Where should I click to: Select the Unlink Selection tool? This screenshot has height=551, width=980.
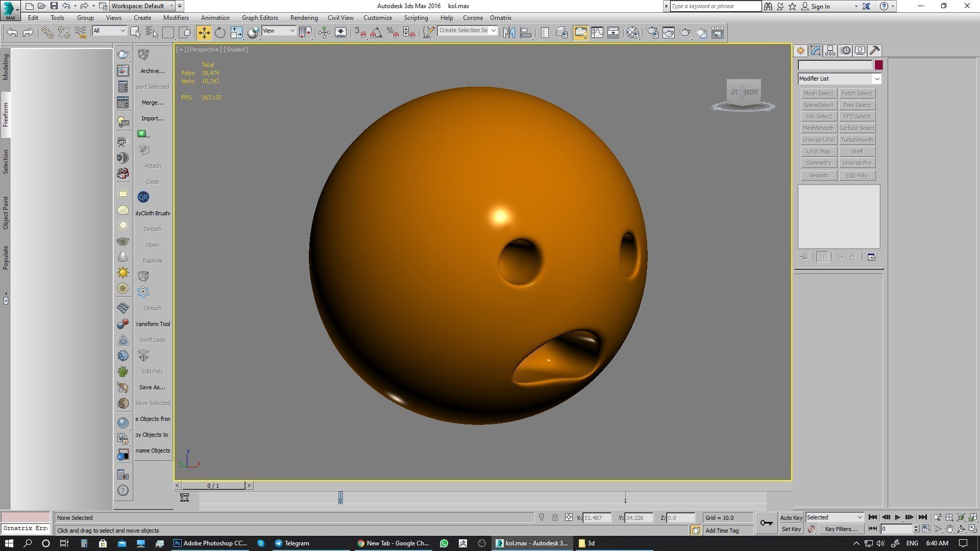point(64,33)
